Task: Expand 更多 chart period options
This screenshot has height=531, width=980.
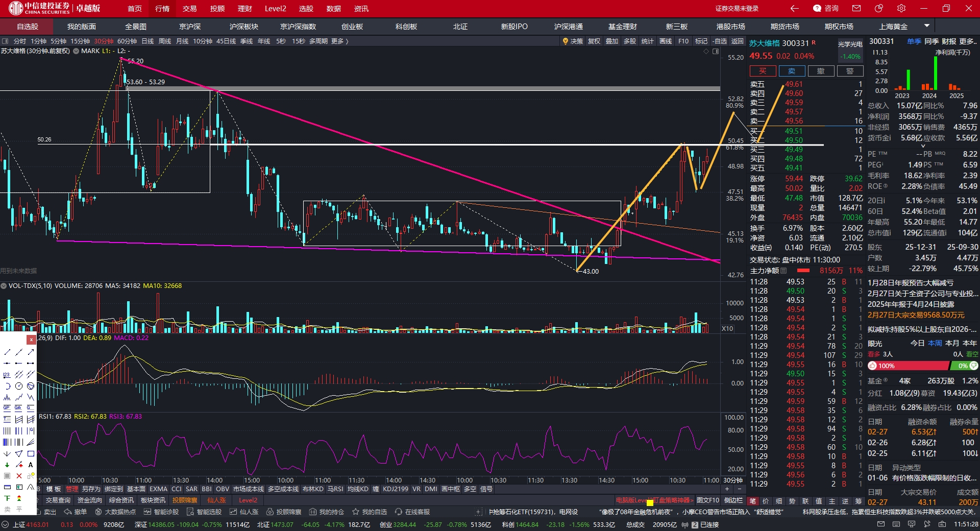Action: tap(340, 41)
